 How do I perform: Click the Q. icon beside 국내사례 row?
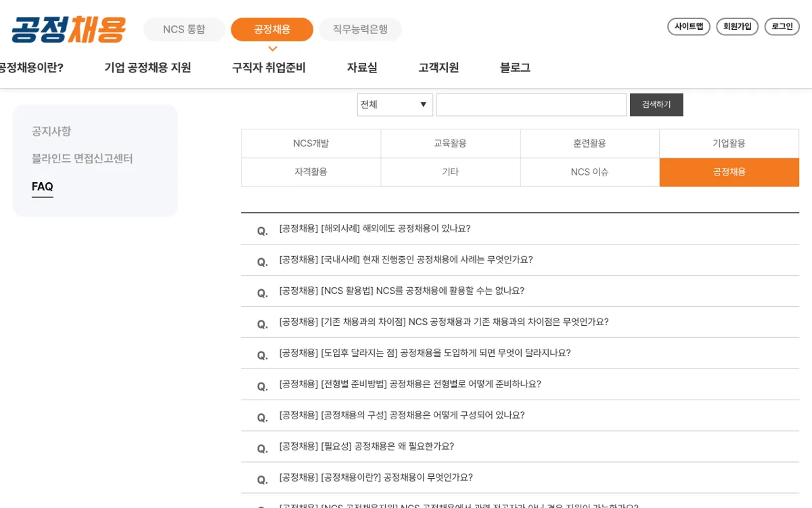(263, 262)
